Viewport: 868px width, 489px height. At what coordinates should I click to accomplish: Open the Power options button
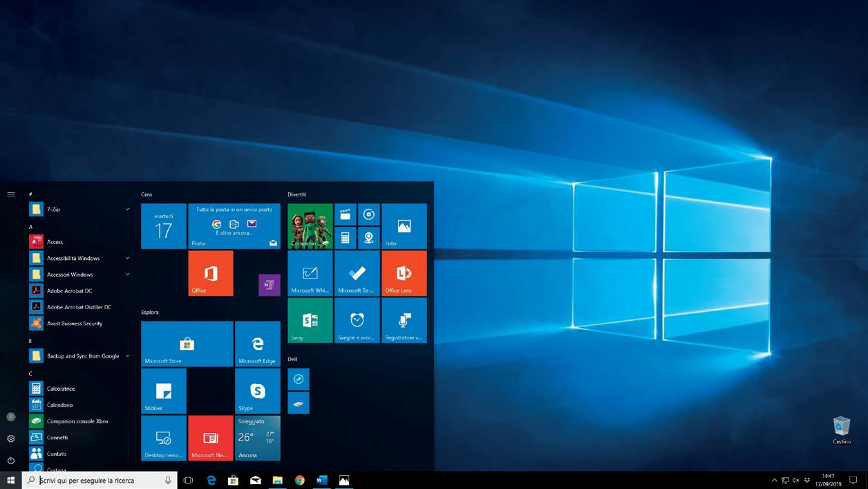click(x=10, y=461)
